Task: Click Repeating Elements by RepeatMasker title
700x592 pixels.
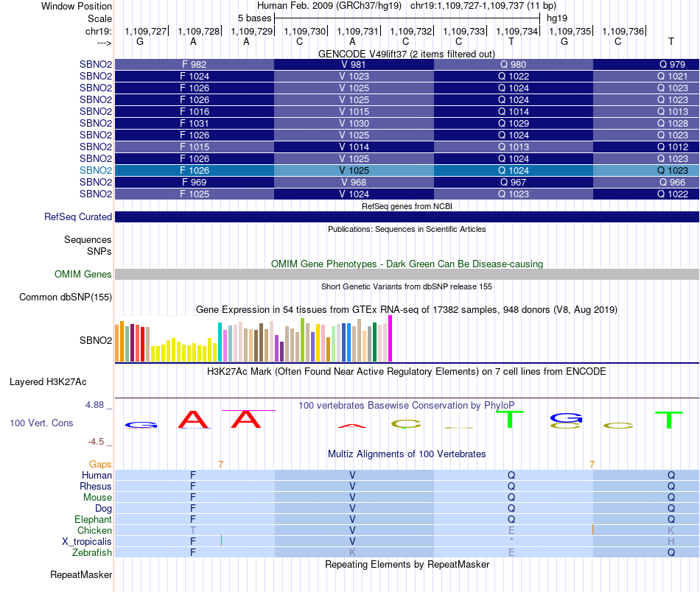Action: 407,564
